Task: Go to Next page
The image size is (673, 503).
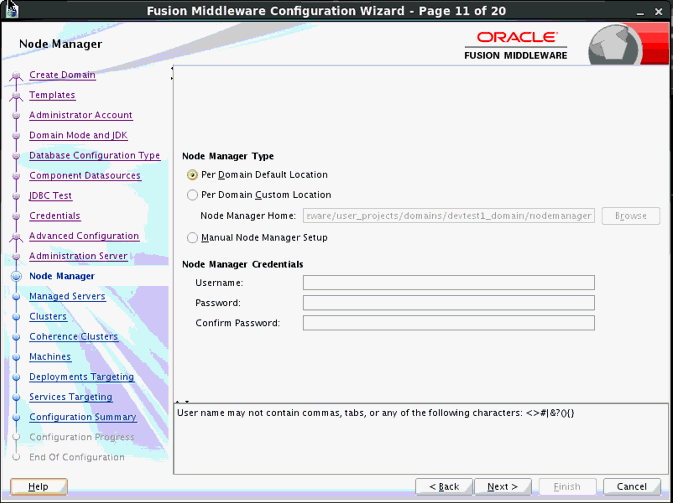Action: [503, 487]
